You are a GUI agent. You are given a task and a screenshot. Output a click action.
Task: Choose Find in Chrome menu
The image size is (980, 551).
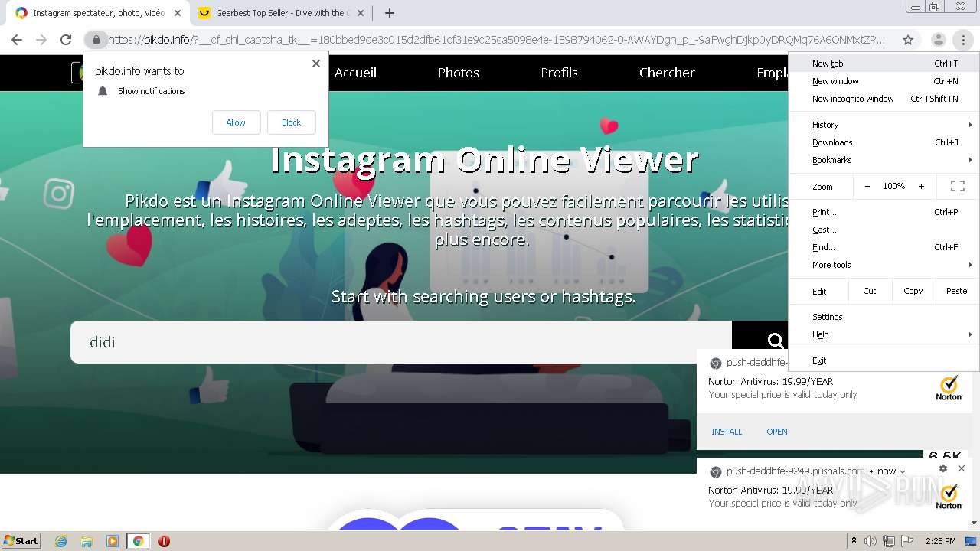coord(884,247)
